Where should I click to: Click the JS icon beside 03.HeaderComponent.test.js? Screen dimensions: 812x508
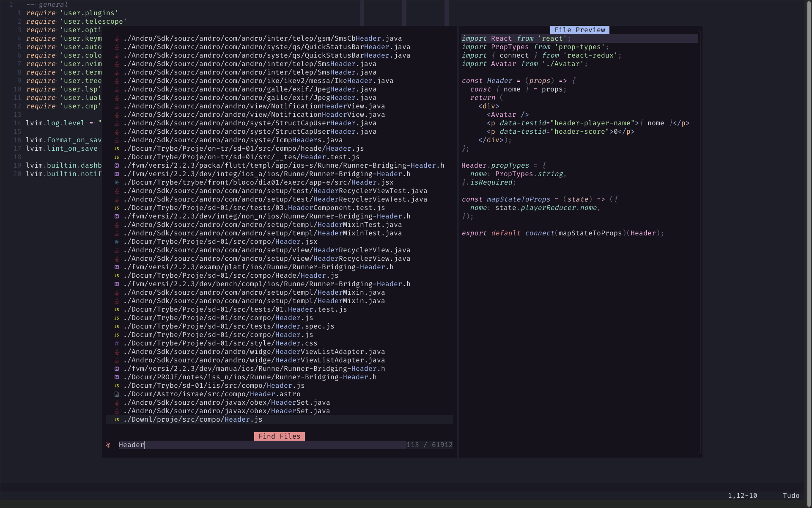point(117,208)
